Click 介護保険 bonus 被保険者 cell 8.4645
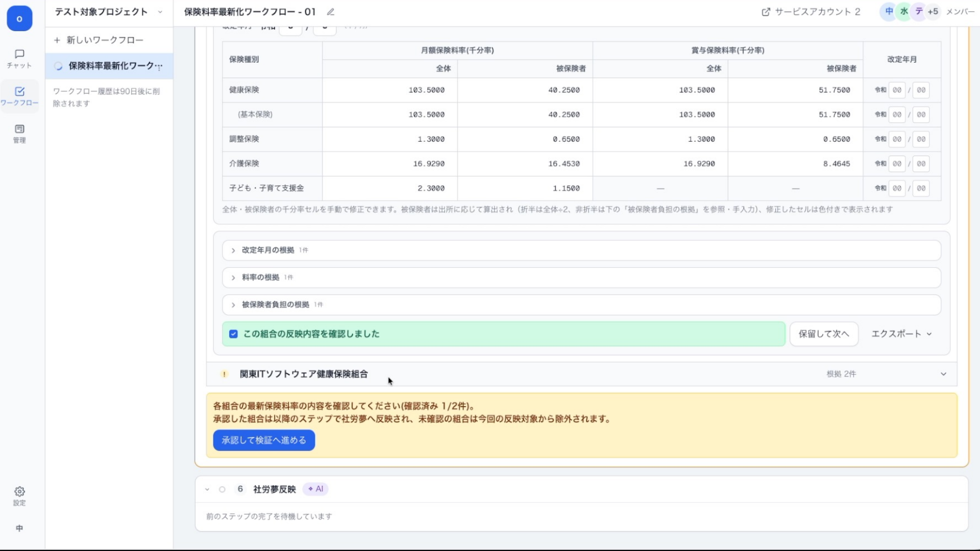Viewport: 980px width, 551px height. coord(795,164)
